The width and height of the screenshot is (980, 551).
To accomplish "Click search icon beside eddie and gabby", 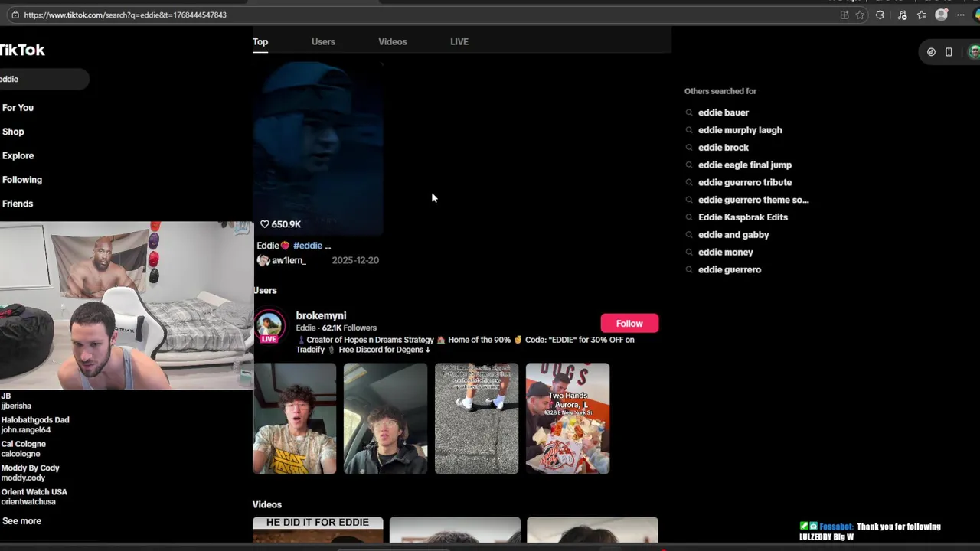I will 689,235.
